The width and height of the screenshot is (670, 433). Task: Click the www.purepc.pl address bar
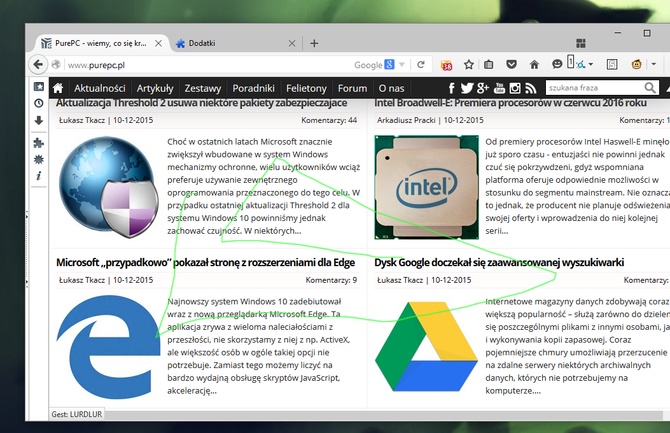[x=205, y=65]
